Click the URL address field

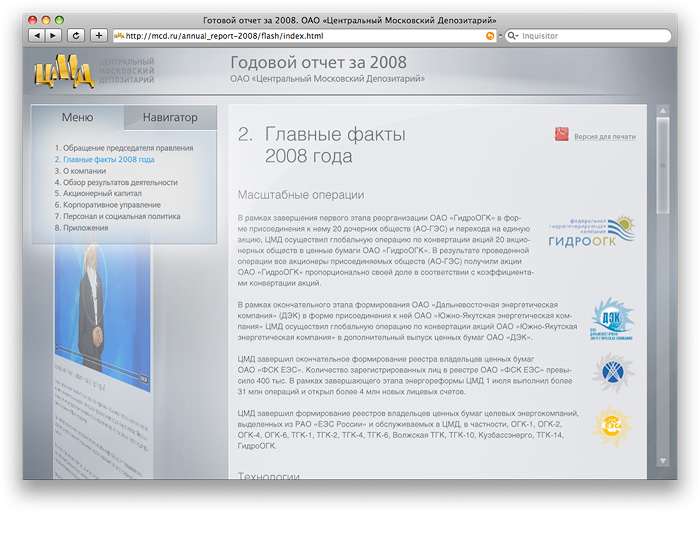click(304, 36)
